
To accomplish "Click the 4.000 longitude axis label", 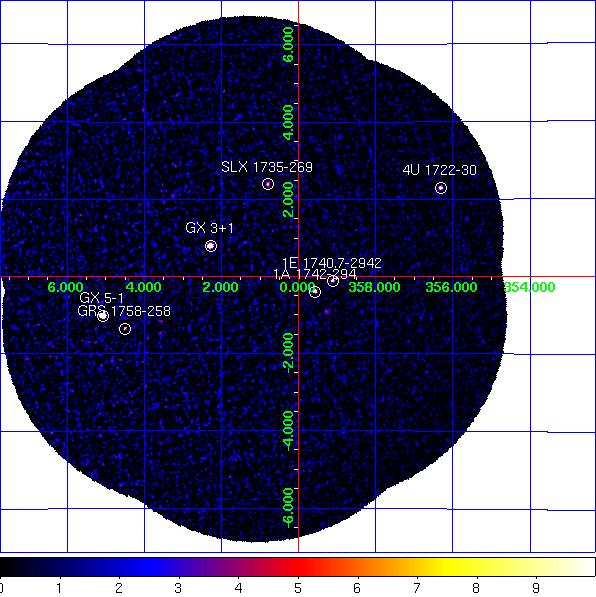I will tap(143, 287).
